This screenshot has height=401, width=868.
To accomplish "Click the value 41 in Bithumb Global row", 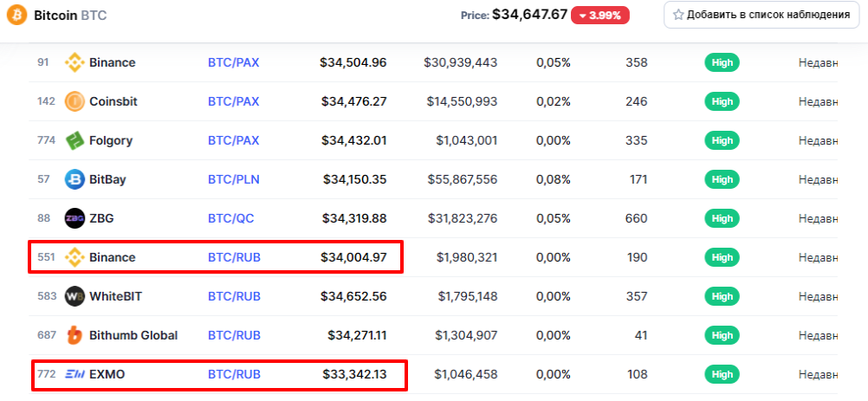I will click(640, 335).
